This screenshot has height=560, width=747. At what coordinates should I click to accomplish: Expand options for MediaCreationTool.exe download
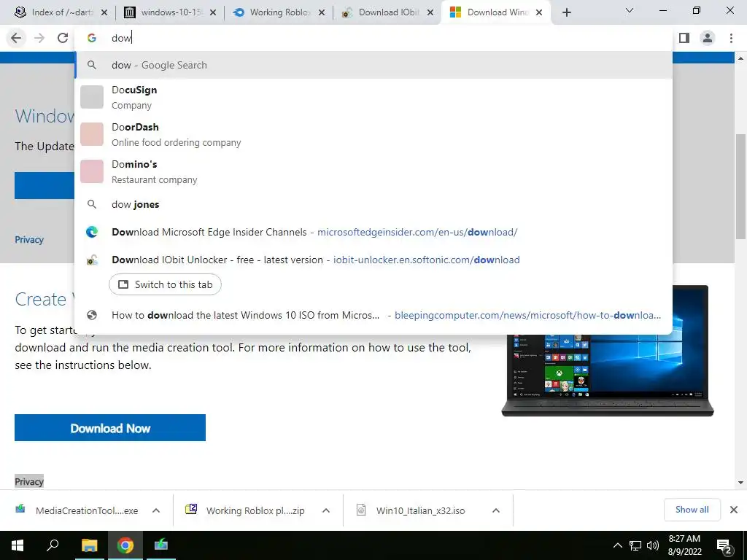point(156,510)
